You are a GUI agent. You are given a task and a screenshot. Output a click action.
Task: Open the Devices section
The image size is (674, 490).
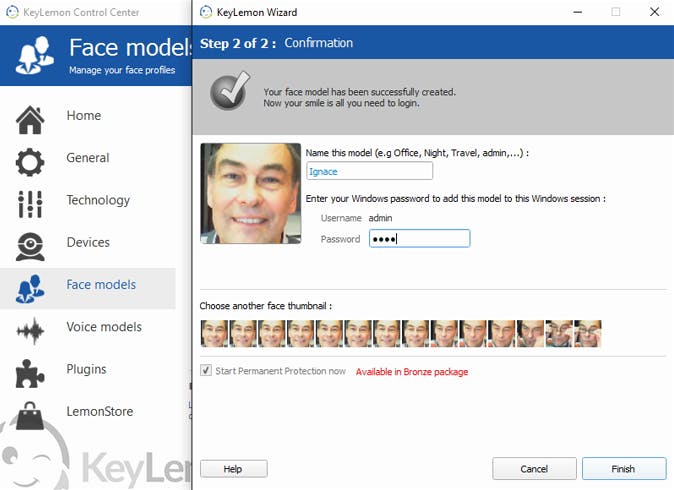[x=88, y=242]
